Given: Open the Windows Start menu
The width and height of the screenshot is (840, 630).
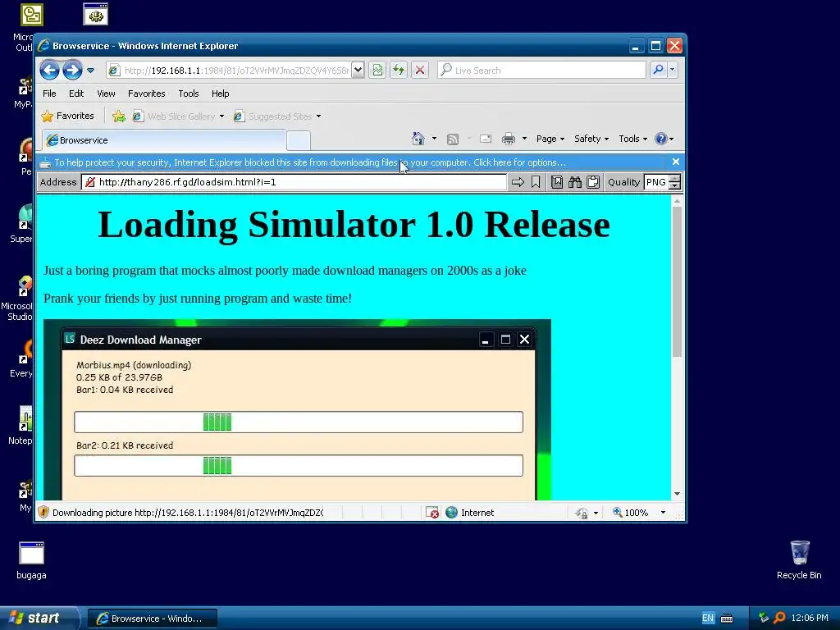Looking at the screenshot, I should pos(39,619).
